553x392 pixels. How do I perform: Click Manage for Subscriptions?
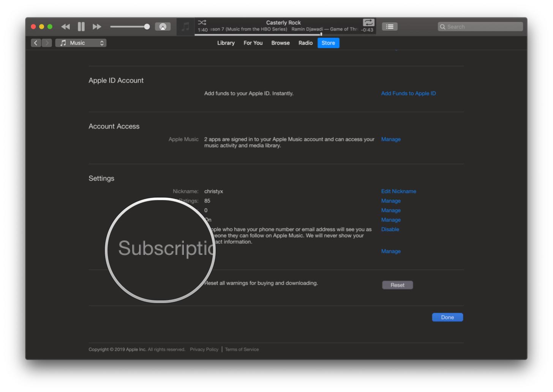(391, 251)
